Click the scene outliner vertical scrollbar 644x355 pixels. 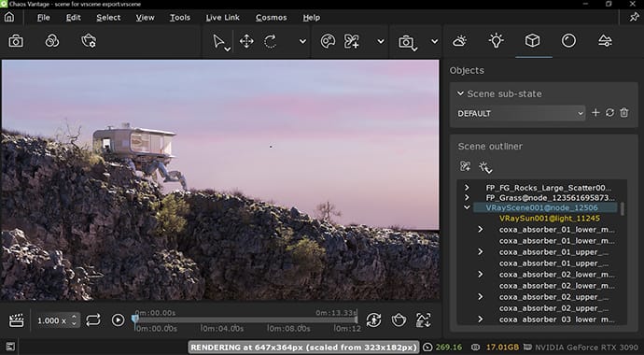[x=623, y=208]
